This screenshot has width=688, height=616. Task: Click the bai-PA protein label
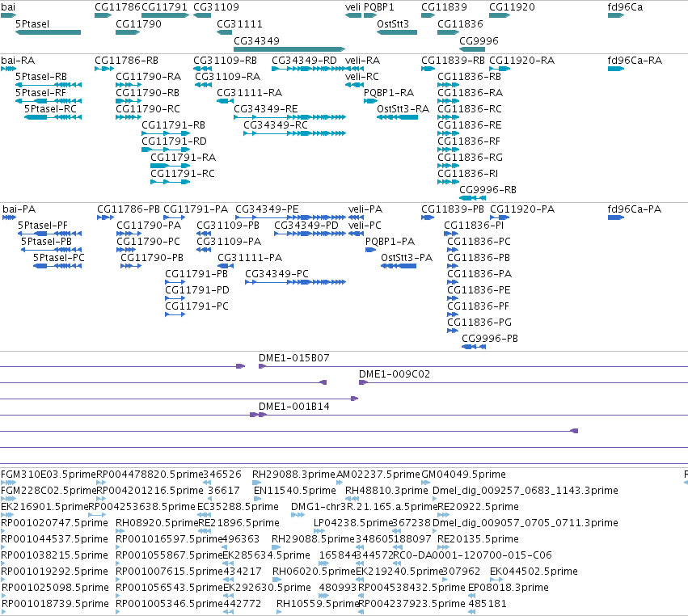click(x=19, y=209)
